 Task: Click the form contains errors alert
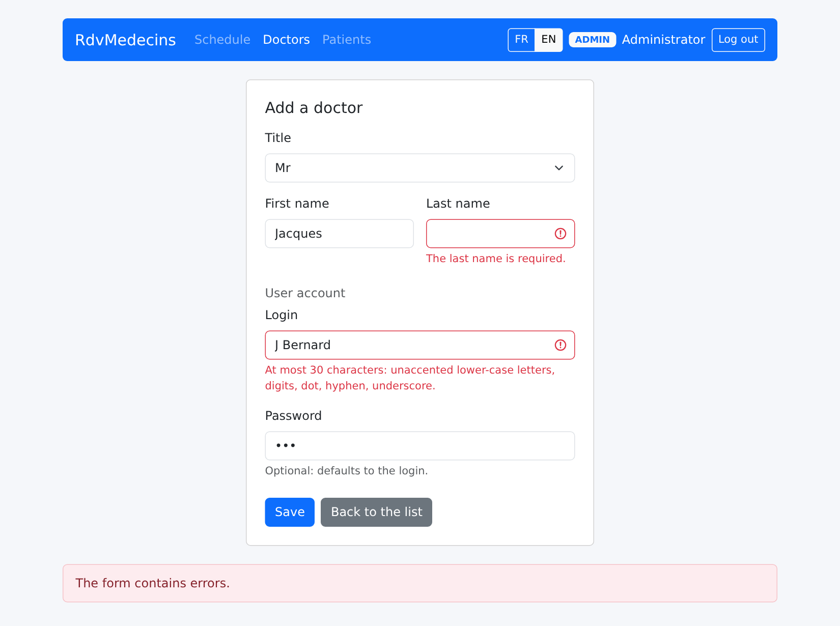pos(419,583)
